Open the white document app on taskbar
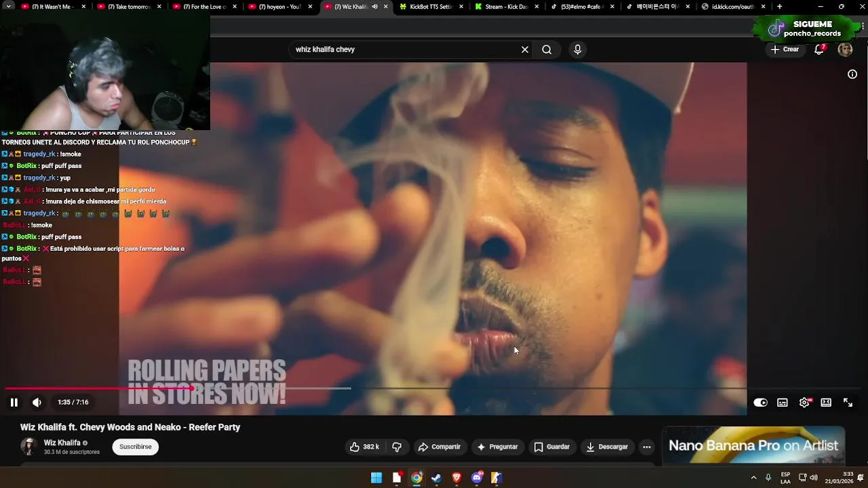The width and height of the screenshot is (868, 488). pyautogui.click(x=397, y=478)
